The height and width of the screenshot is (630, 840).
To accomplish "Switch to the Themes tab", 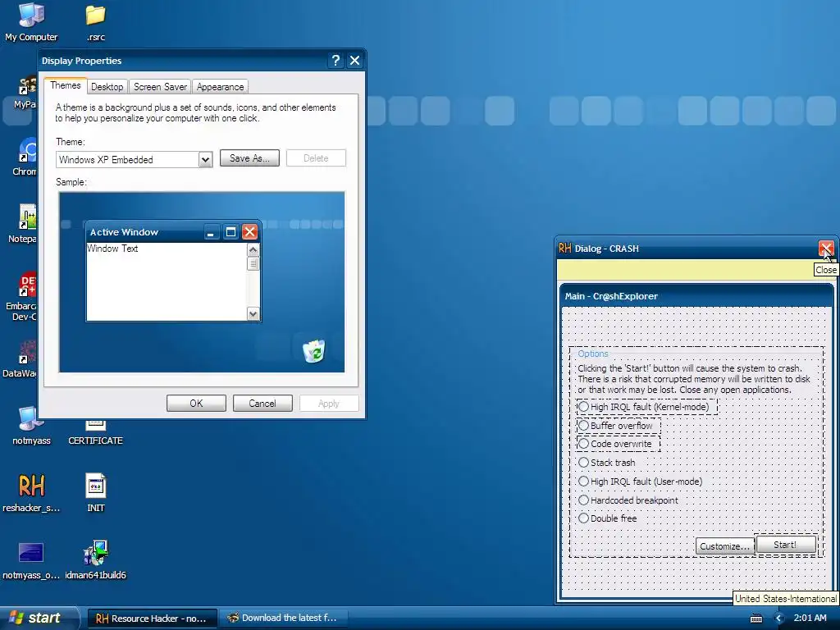I will (x=66, y=85).
